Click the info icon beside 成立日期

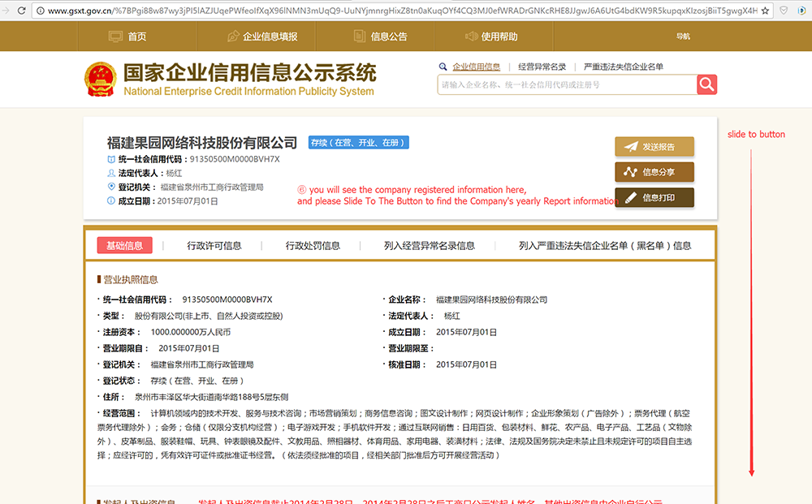coord(110,200)
